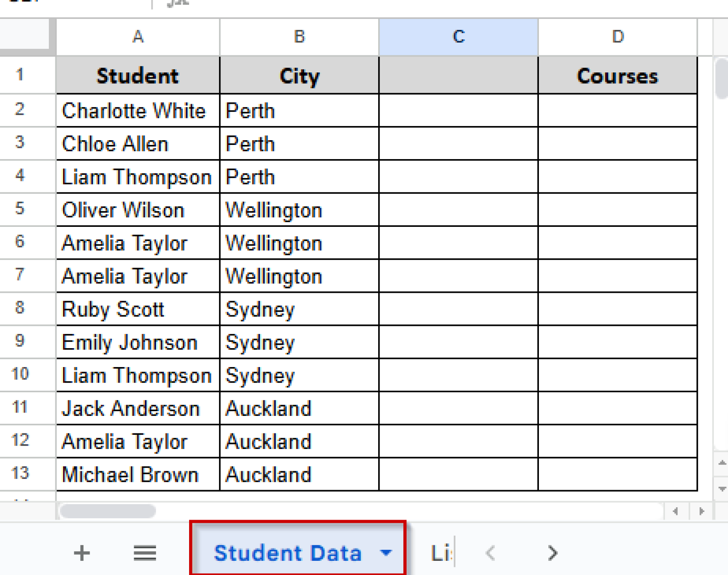The width and height of the screenshot is (728, 575).
Task: Click the previous sheet navigation arrow
Action: click(x=490, y=552)
